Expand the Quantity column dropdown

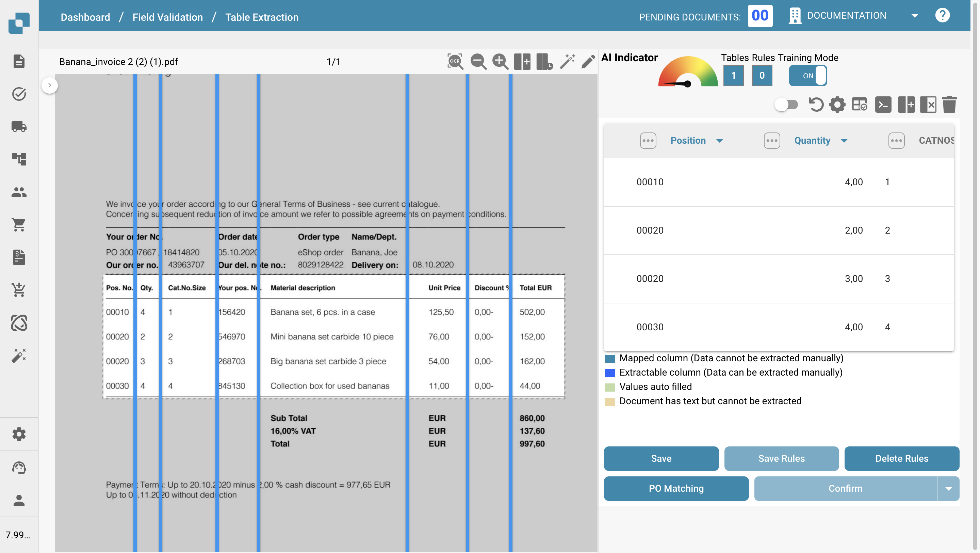pos(844,141)
